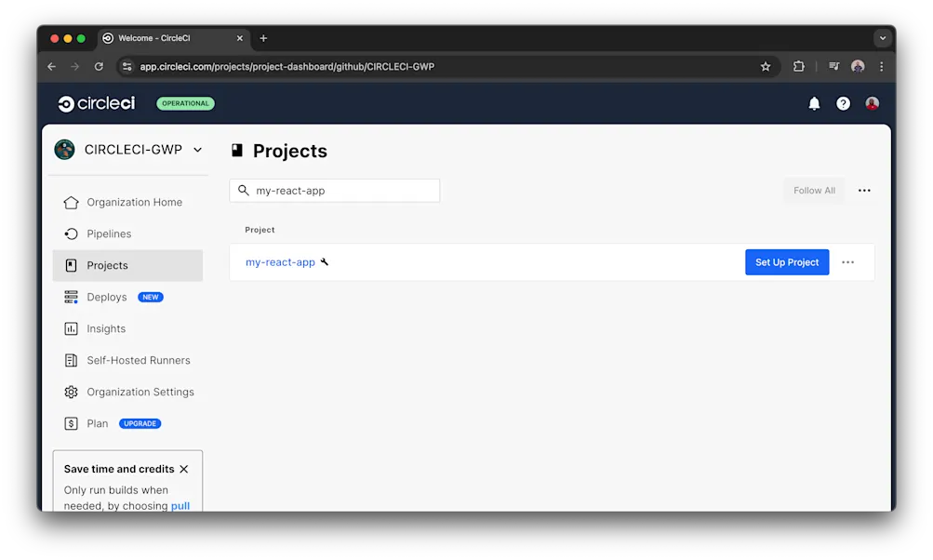933x560 pixels.
Task: Open Organization Settings gear icon
Action: coord(71,392)
